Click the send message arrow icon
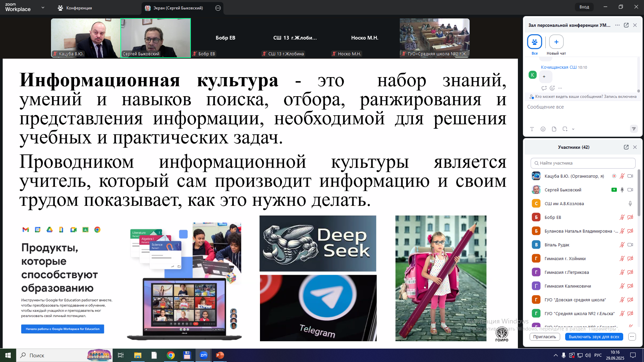Image resolution: width=644 pixels, height=362 pixels. (634, 129)
